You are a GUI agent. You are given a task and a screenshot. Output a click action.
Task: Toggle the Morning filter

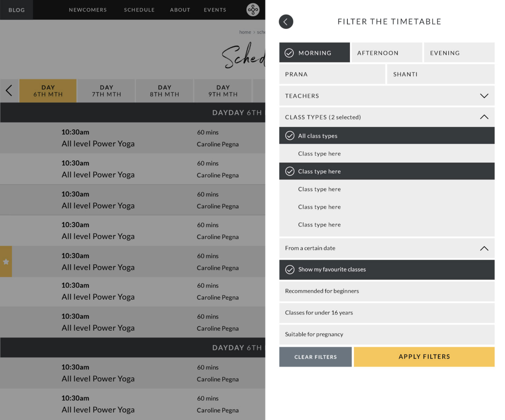314,53
